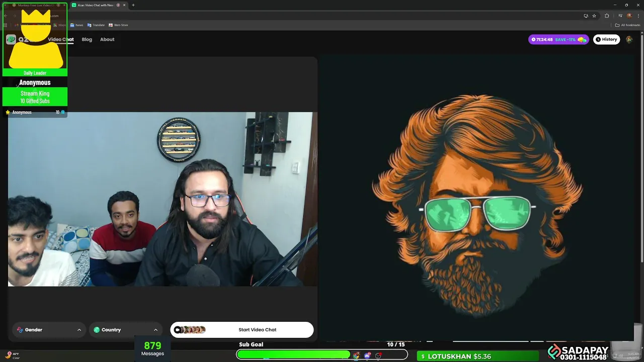Select the Video Chat nav tab
The image size is (644, 362).
tap(61, 39)
